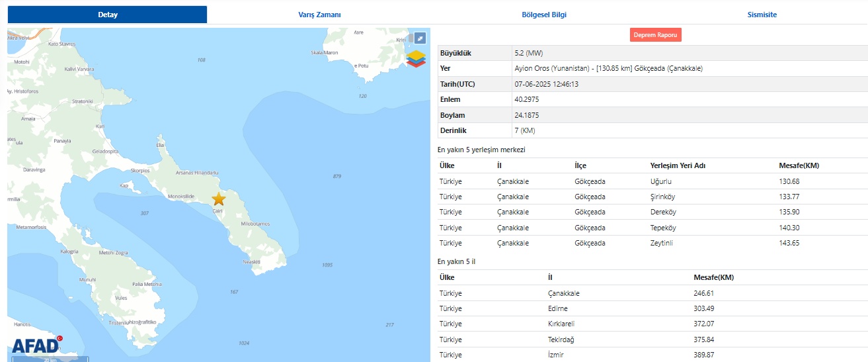This screenshot has height=362, width=868.
Task: Select the Detay tab
Action: 107,15
